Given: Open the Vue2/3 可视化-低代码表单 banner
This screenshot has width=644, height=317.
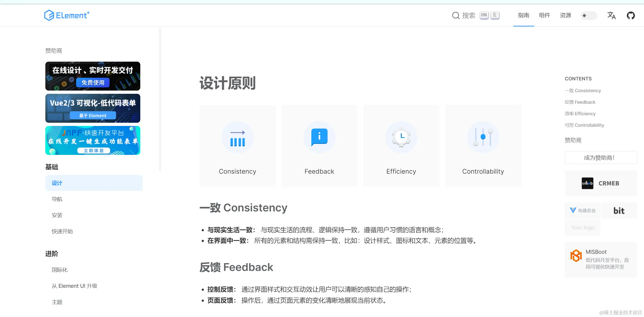Looking at the screenshot, I should pos(93,108).
